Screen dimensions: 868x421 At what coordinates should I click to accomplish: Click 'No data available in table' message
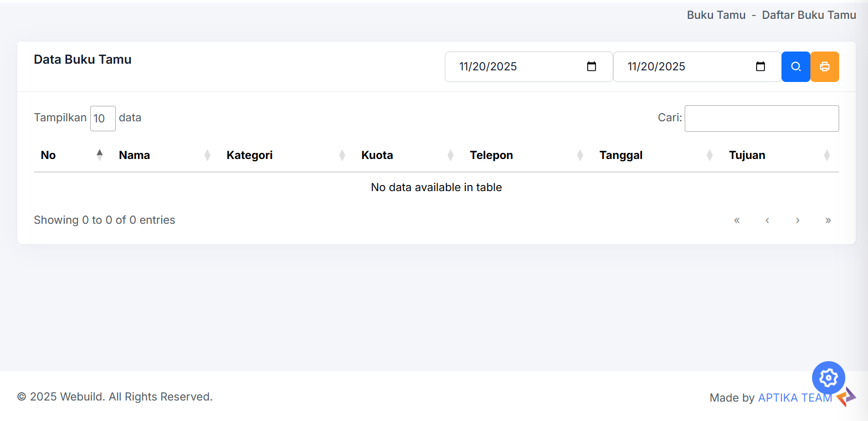tap(436, 187)
